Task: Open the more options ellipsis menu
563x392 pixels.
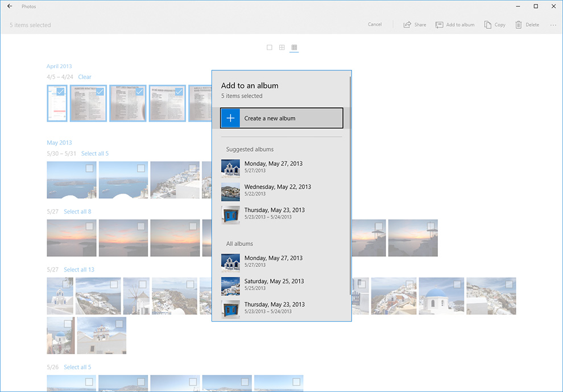Action: click(x=553, y=25)
